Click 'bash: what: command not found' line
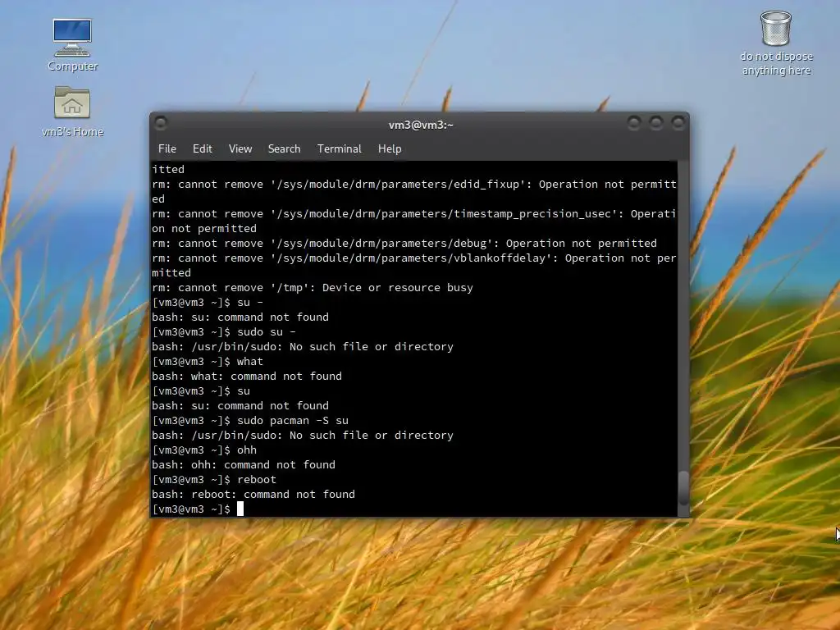The image size is (840, 630). click(247, 376)
